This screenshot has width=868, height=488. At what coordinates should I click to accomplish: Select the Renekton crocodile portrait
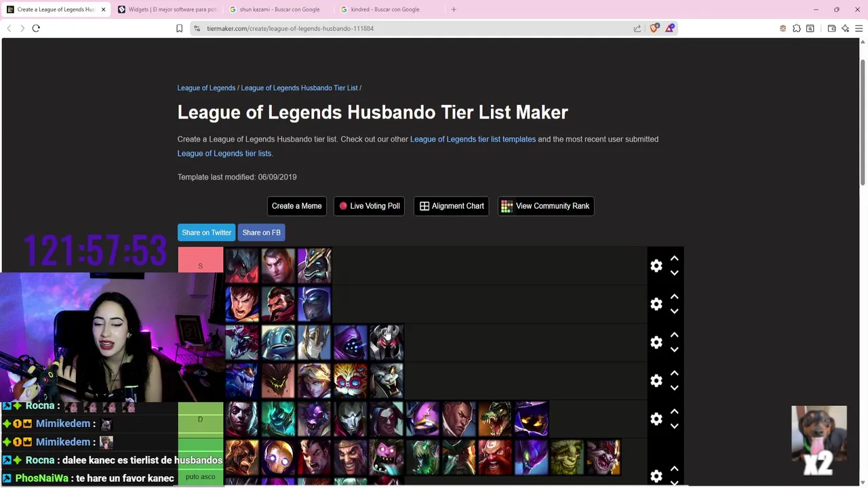[496, 419]
